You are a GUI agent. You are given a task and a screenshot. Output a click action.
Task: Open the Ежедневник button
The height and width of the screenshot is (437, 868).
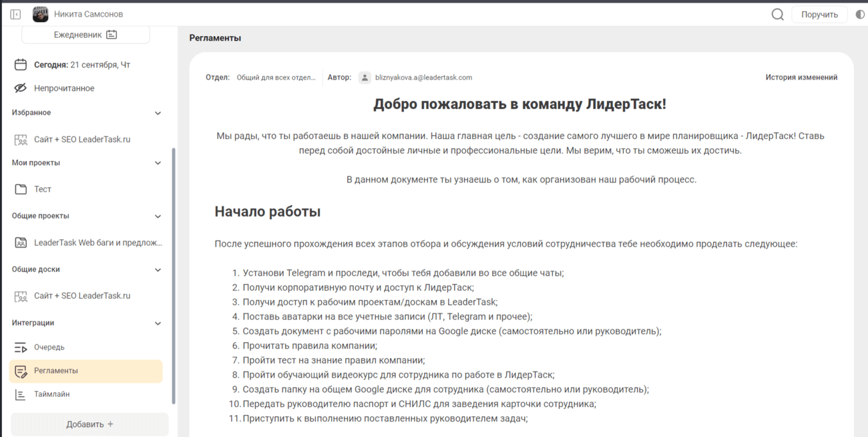point(85,34)
